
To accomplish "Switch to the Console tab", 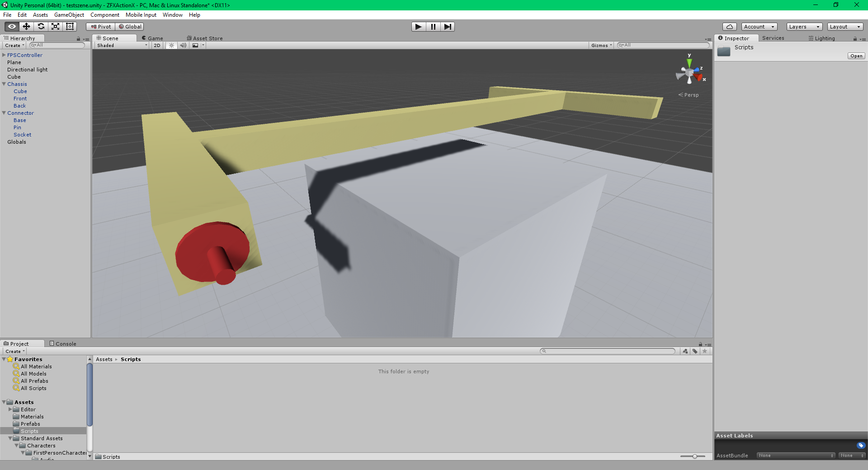I will click(63, 343).
